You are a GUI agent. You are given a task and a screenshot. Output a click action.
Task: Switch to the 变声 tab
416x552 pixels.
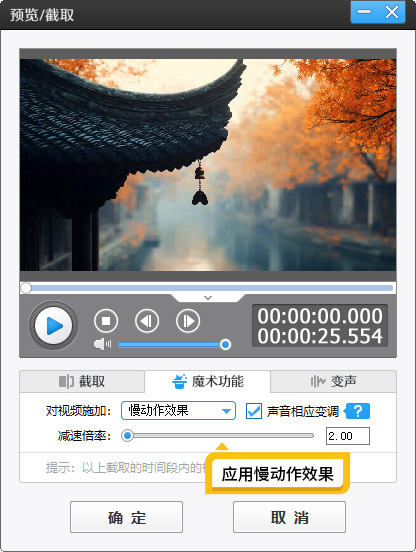coord(333,381)
